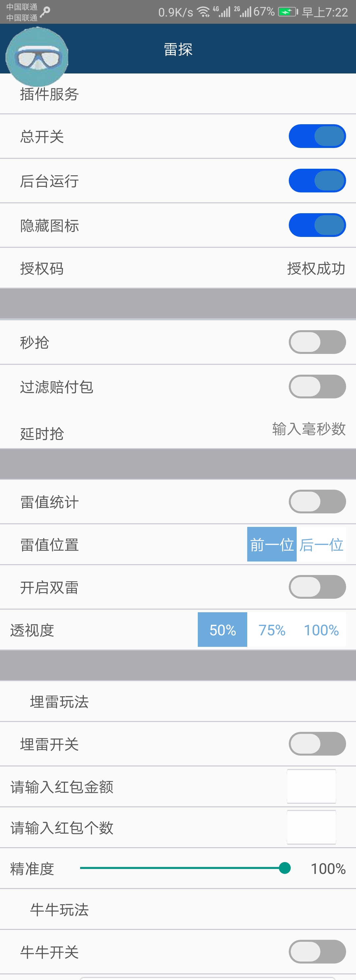Turn on 过滤赔付包 switch
This screenshot has height=980, width=356.
(317, 387)
